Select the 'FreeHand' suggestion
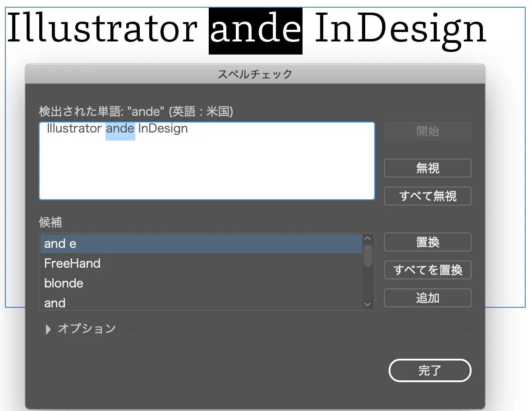Viewport: 532px width, 411px height. click(201, 264)
